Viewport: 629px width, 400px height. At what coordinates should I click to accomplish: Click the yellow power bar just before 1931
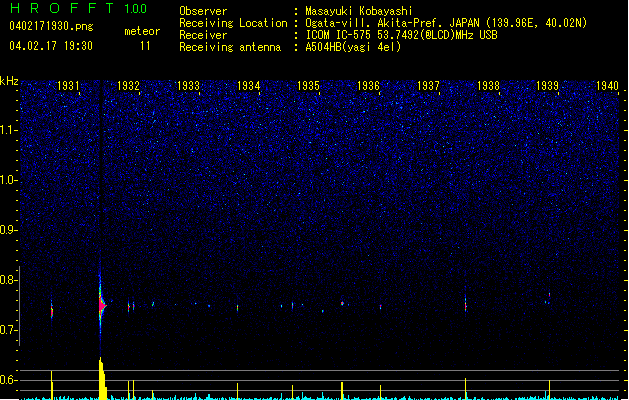coord(52,385)
